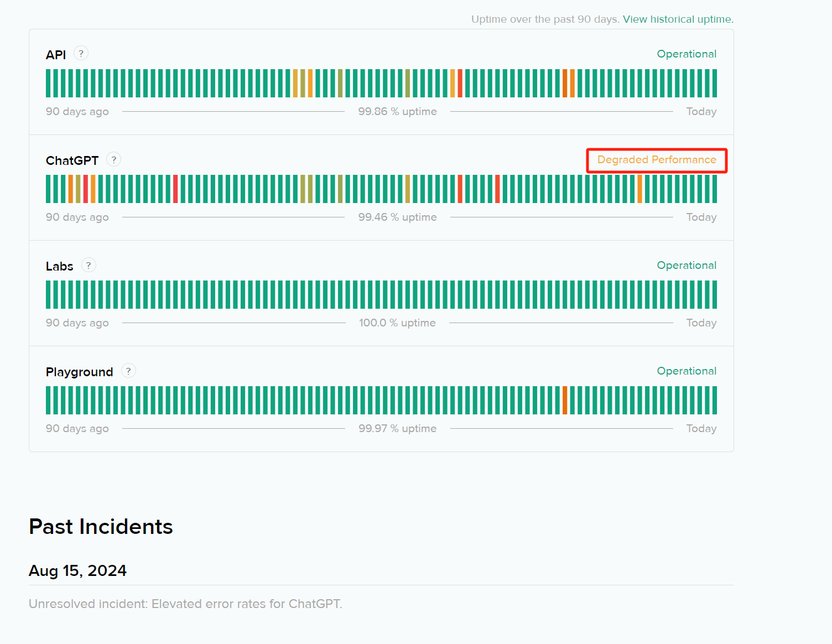Screen dimensions: 832x644
Task: Click the Past Incidents heading
Action: [x=101, y=527]
